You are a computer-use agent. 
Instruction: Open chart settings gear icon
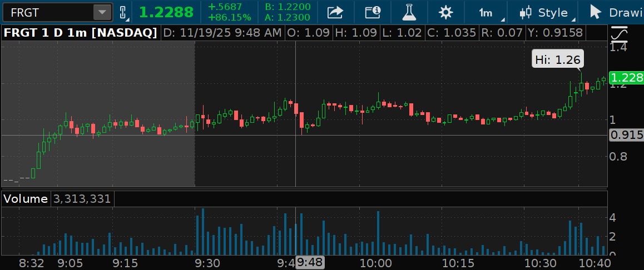point(445,13)
